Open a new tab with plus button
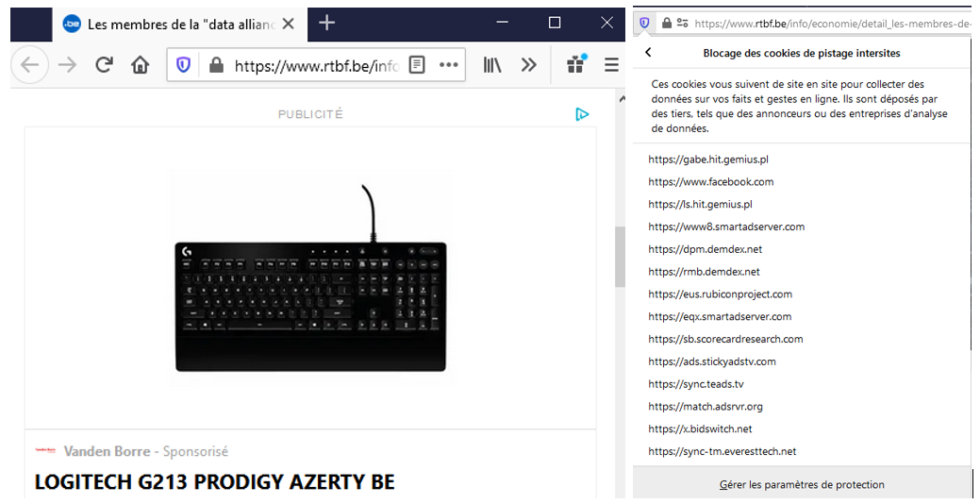The width and height of the screenshot is (980, 504). [327, 24]
